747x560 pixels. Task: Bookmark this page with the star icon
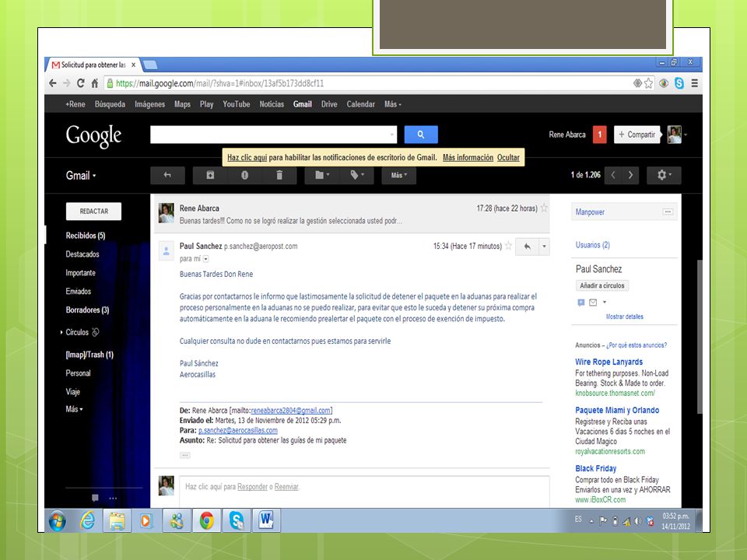[x=648, y=83]
